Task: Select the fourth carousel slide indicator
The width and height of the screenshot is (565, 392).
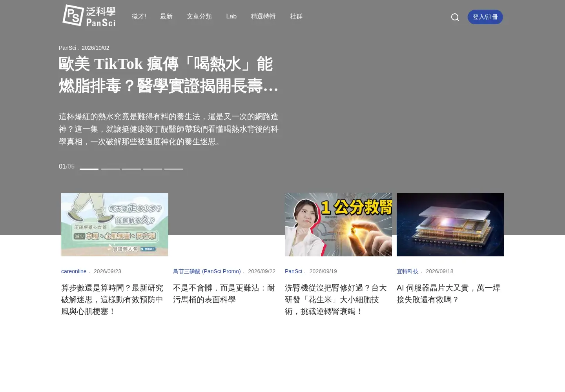Action: (x=153, y=169)
